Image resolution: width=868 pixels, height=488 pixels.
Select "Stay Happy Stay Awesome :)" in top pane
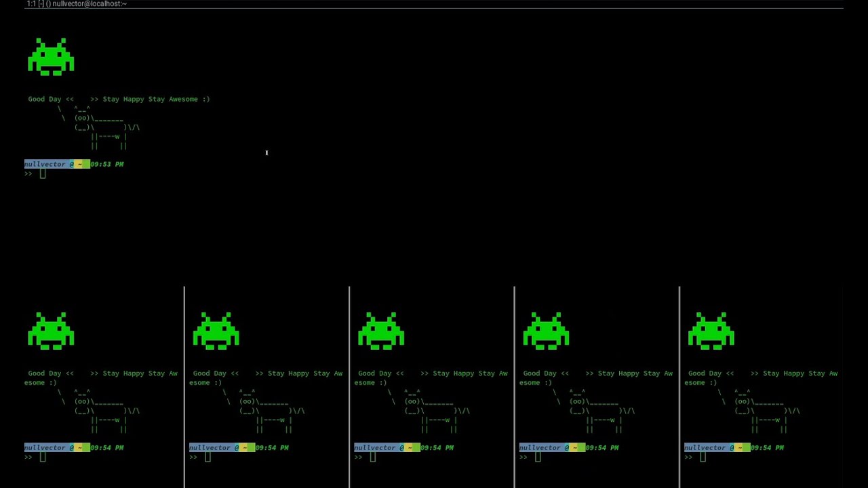[x=156, y=99]
